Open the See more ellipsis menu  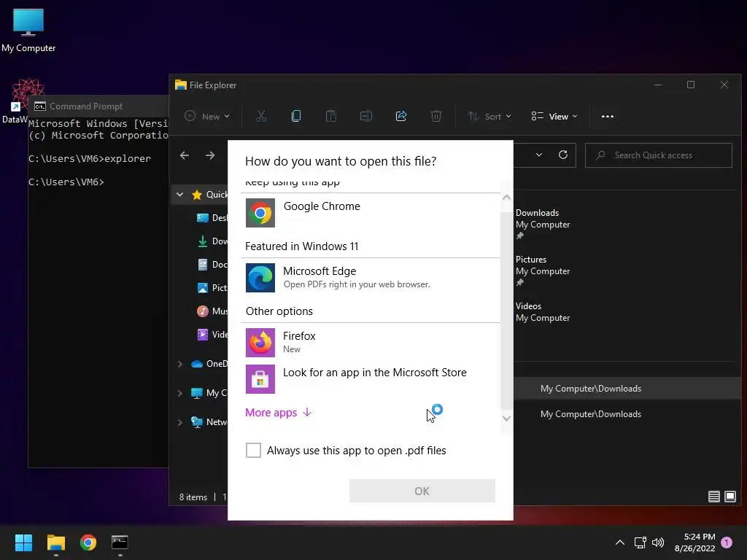coord(608,116)
